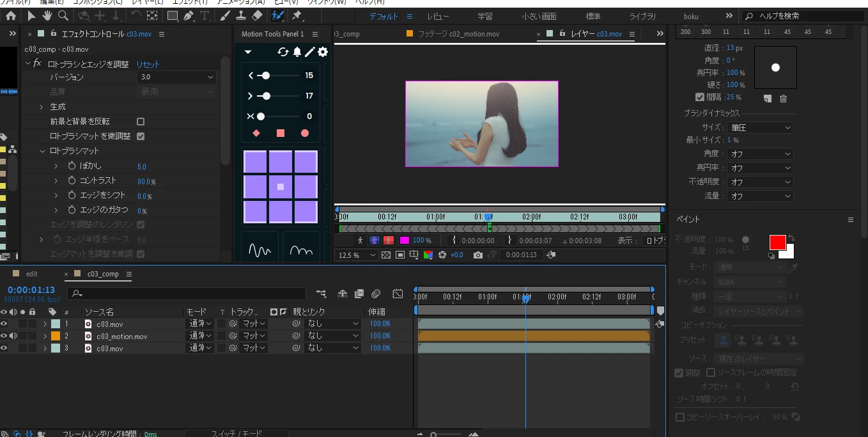Image resolution: width=868 pixels, height=437 pixels.
Task: Select the Eraser tool in toolbar
Action: coord(257,15)
